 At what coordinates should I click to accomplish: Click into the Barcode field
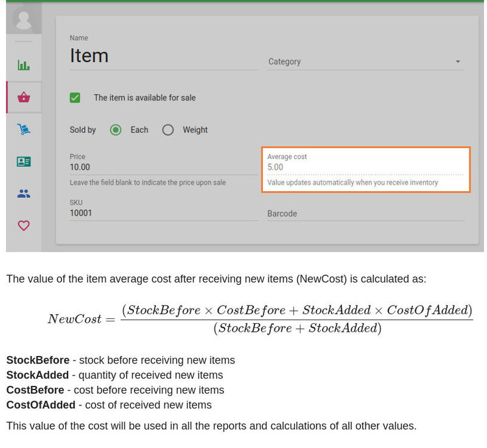tap(365, 214)
